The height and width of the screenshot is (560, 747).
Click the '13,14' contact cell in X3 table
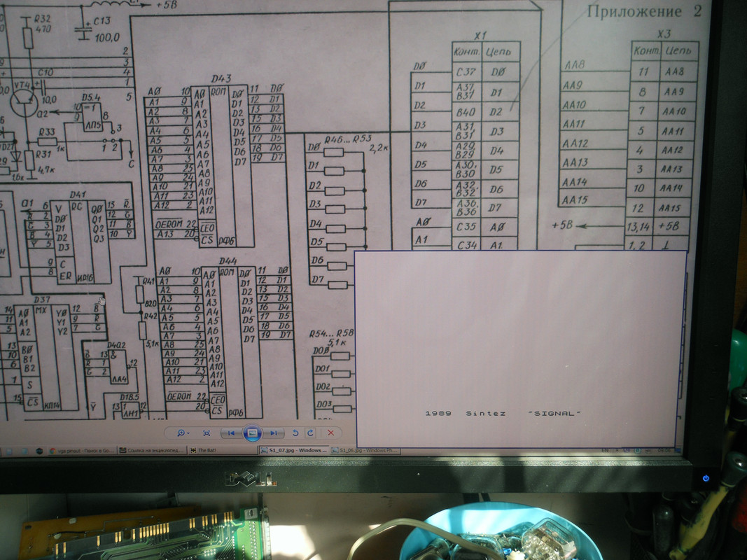(x=638, y=227)
